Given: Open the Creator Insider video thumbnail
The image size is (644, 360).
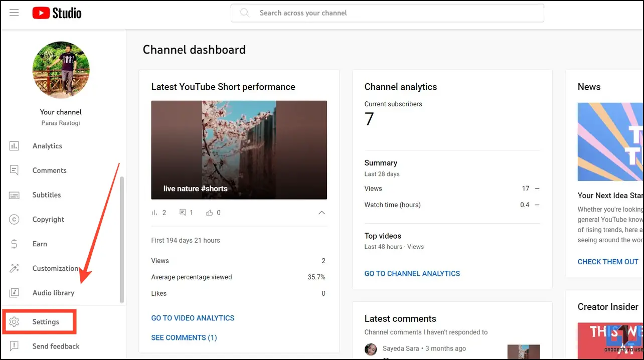Looking at the screenshot, I should [x=610, y=341].
